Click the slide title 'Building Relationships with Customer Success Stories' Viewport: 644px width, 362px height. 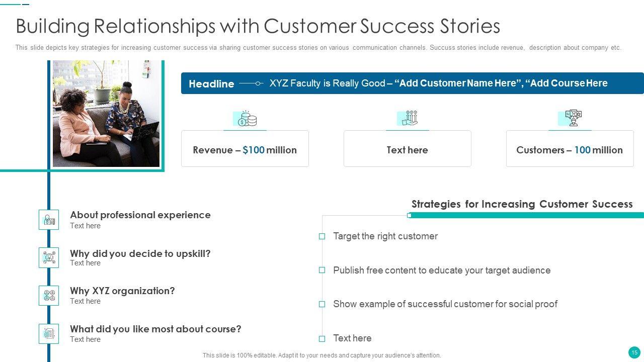[258, 26]
